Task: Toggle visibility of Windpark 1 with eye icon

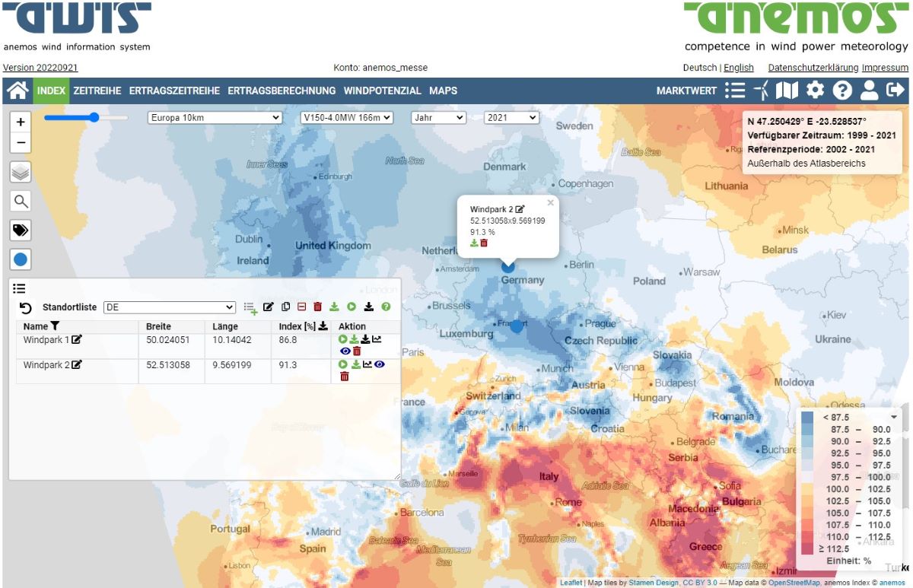Action: (x=345, y=351)
